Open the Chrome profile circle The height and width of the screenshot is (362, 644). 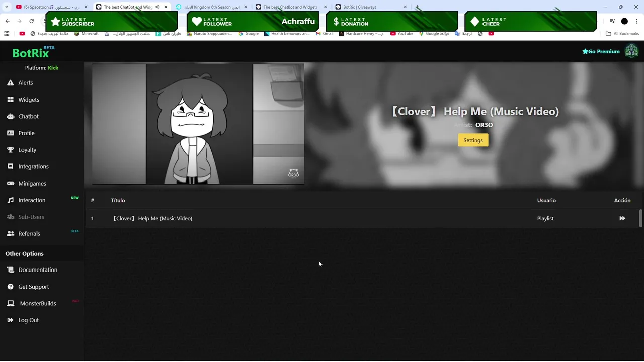pyautogui.click(x=624, y=21)
